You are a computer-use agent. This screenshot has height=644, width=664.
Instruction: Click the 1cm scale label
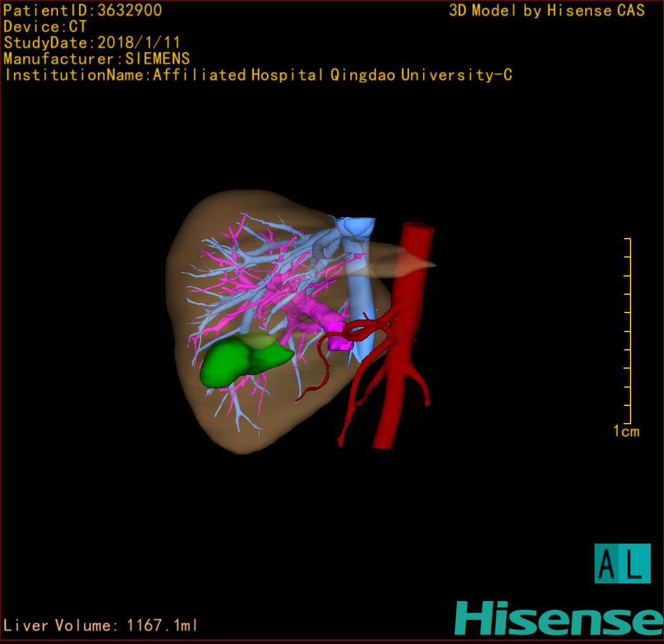tap(626, 431)
